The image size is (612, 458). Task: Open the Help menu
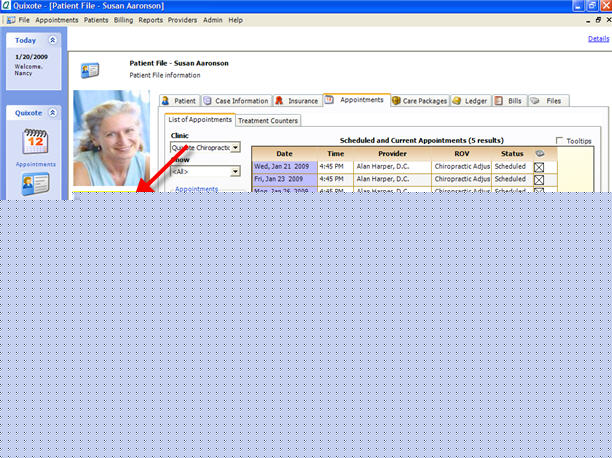pos(236,20)
